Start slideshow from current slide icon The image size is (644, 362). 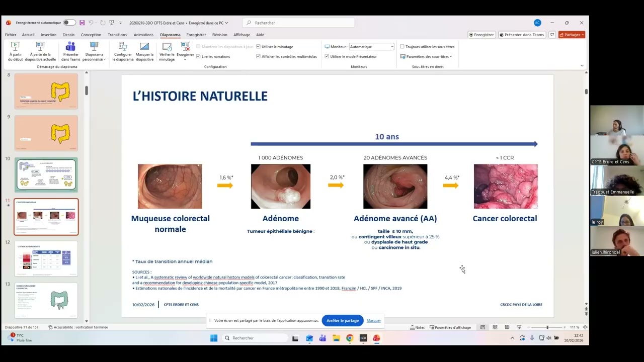(x=40, y=46)
